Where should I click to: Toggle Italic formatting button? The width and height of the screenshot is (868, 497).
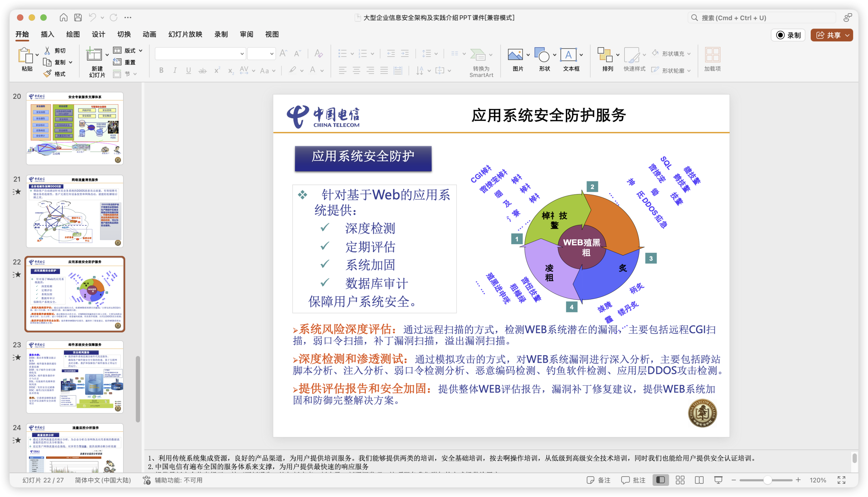click(175, 70)
